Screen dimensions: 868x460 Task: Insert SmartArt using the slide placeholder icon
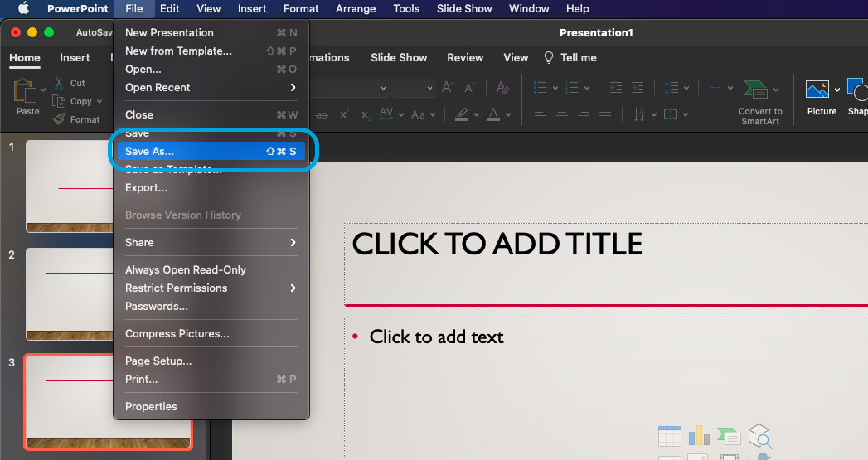pyautogui.click(x=729, y=436)
